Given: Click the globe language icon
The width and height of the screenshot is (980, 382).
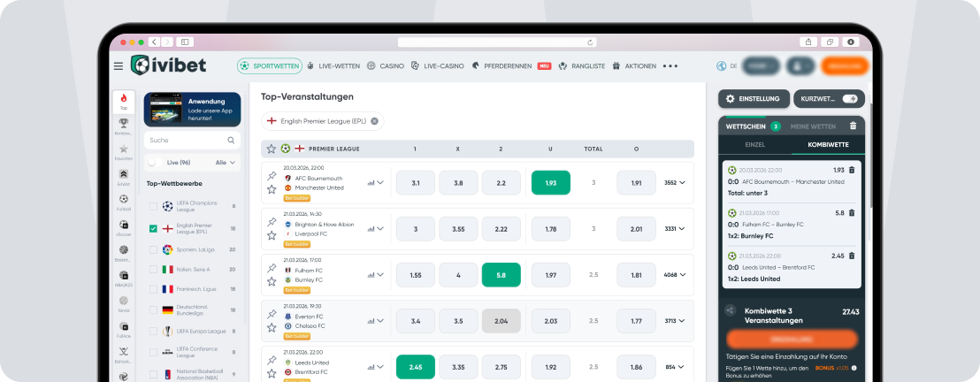Looking at the screenshot, I should (721, 65).
